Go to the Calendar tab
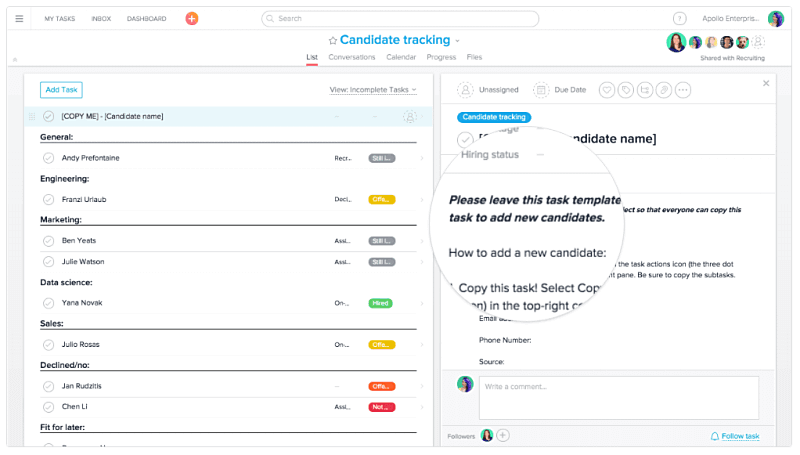This screenshot has width=800, height=455. (x=401, y=58)
